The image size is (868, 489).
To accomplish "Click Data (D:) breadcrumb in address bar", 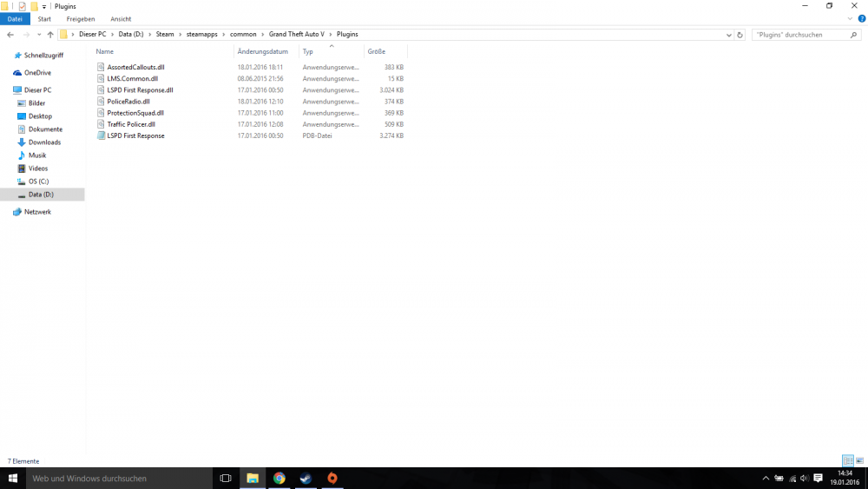I will tap(131, 35).
